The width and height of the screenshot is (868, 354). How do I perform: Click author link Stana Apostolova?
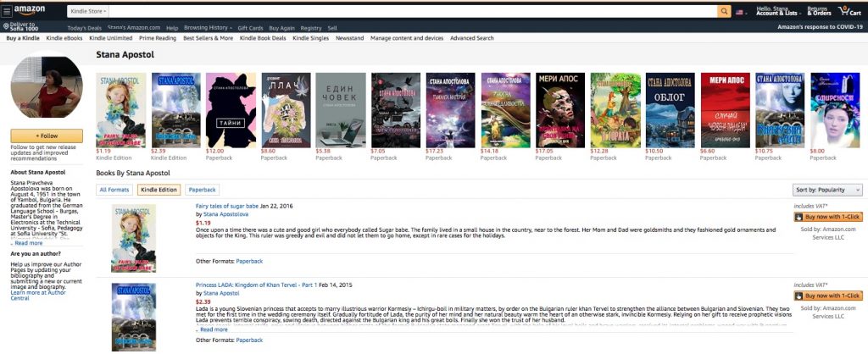click(x=225, y=214)
